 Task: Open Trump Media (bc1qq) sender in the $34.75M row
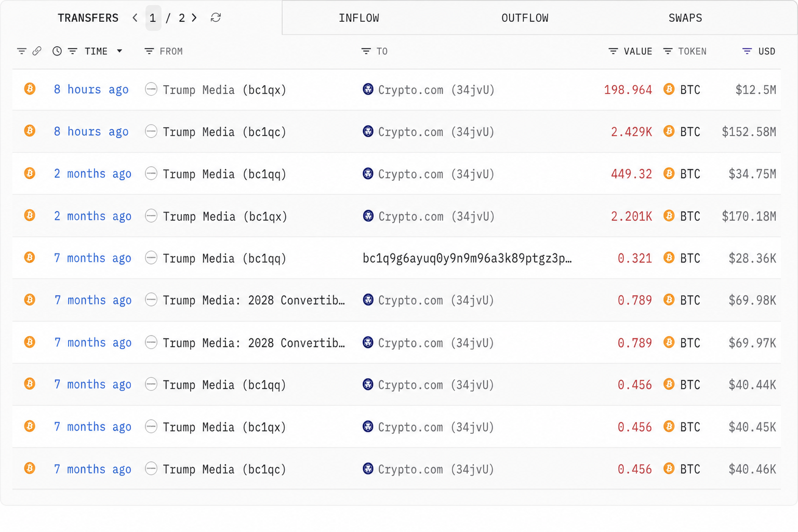point(224,174)
